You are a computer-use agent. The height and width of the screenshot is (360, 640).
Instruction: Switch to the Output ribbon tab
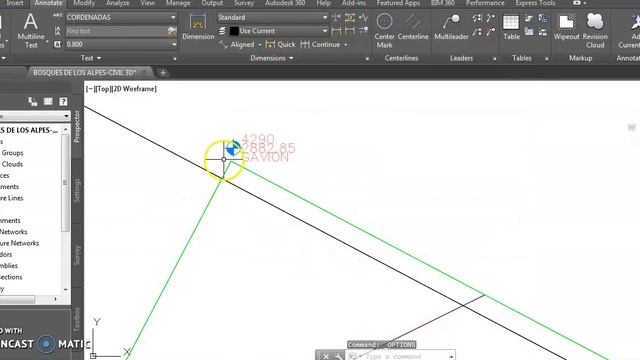click(212, 3)
